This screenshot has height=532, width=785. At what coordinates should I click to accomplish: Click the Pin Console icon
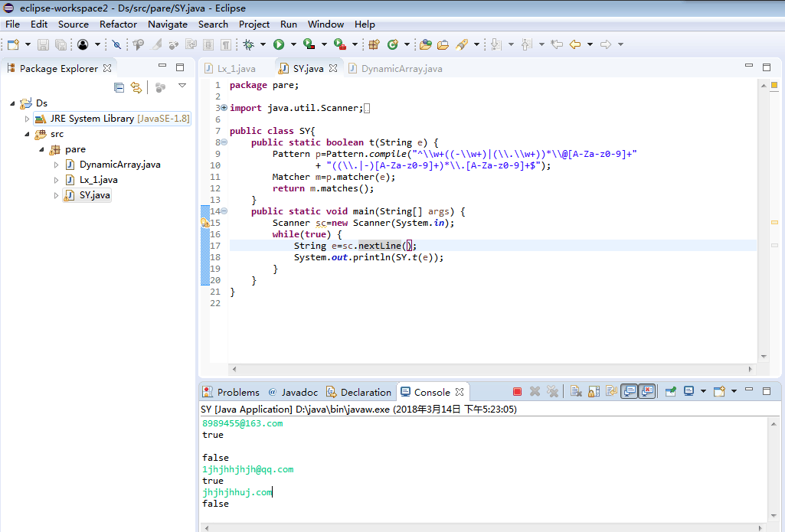click(670, 391)
